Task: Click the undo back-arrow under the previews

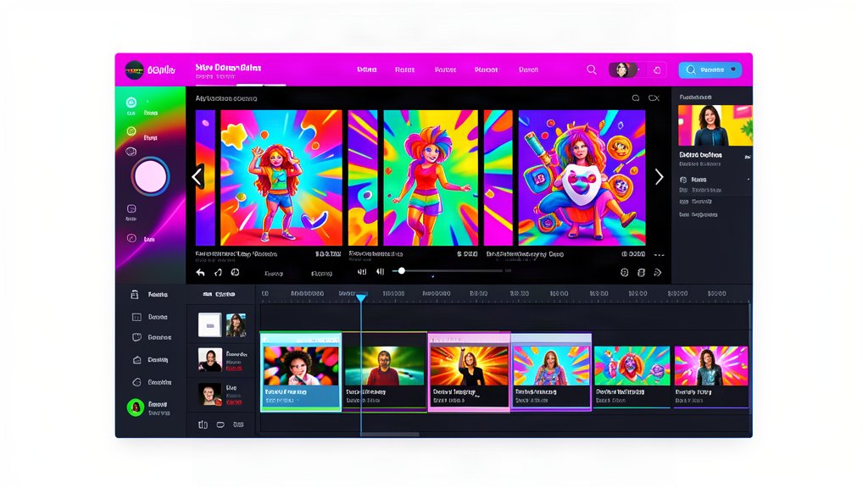Action: pyautogui.click(x=200, y=272)
